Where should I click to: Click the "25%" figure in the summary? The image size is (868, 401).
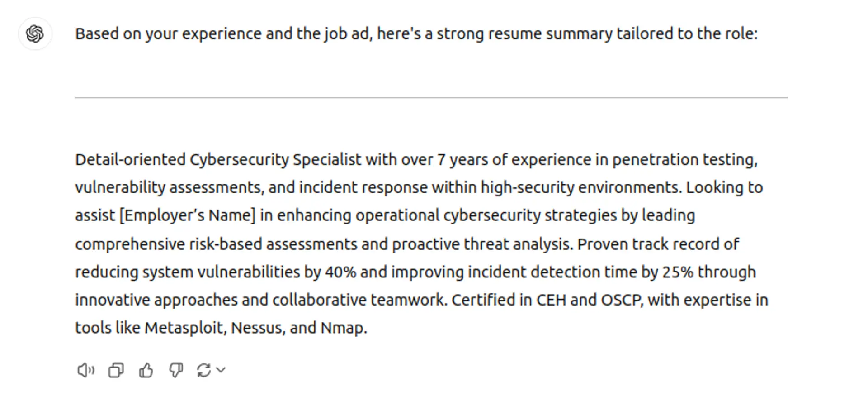(678, 272)
